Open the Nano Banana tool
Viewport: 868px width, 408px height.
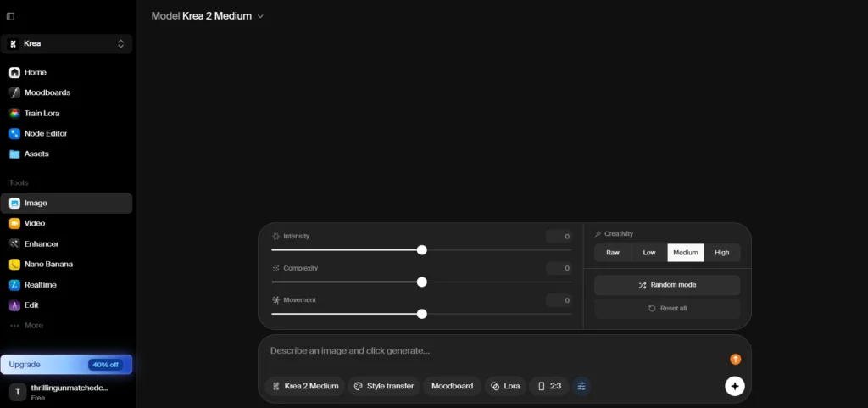point(66,265)
